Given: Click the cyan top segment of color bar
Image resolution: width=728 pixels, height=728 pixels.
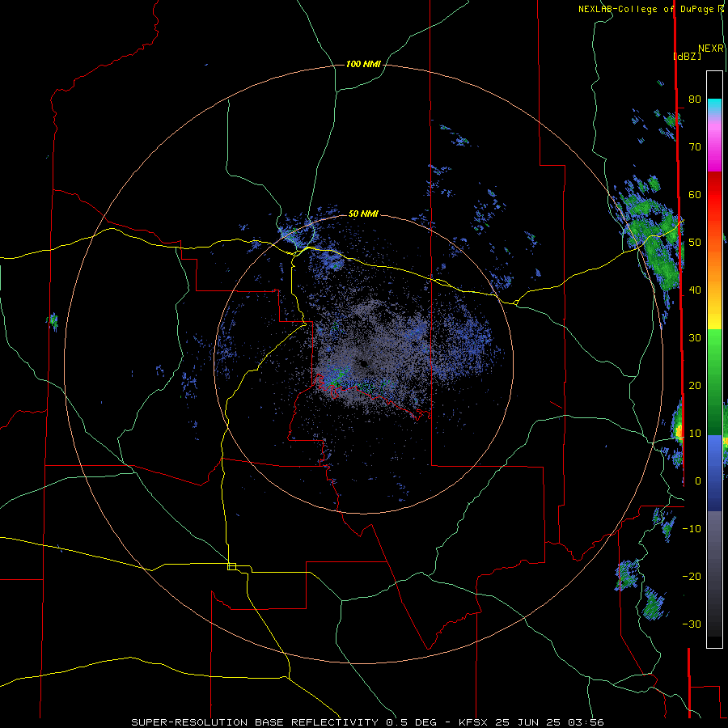Looking at the screenshot, I should (x=714, y=105).
